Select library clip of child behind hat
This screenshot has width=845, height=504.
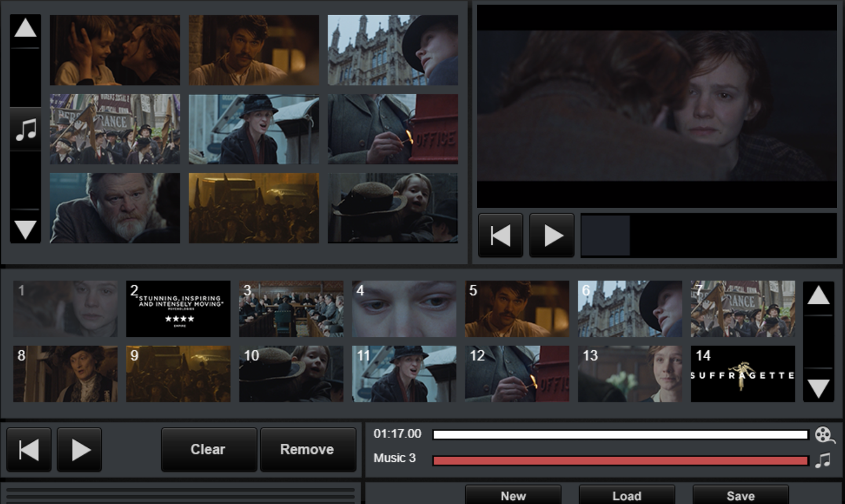(393, 208)
